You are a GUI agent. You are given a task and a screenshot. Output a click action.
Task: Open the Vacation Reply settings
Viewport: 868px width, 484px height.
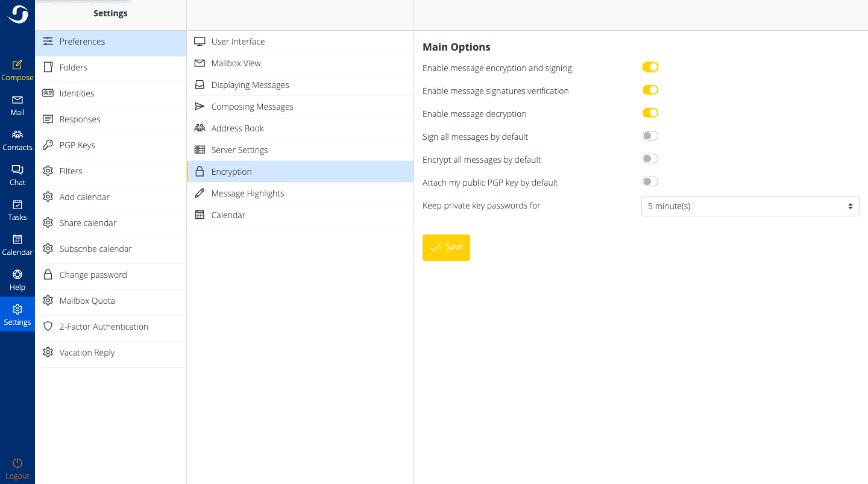click(x=87, y=353)
